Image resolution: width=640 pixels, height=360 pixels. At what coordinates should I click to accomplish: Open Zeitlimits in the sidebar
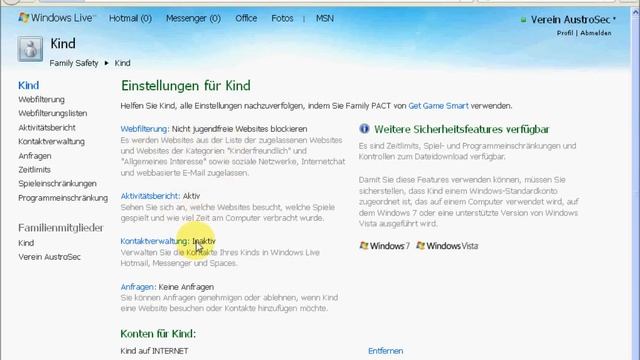tap(34, 170)
